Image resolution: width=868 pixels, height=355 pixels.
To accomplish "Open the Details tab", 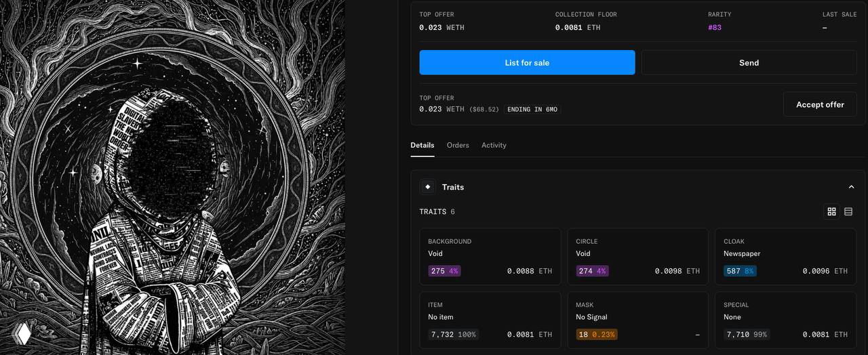I will pos(422,145).
